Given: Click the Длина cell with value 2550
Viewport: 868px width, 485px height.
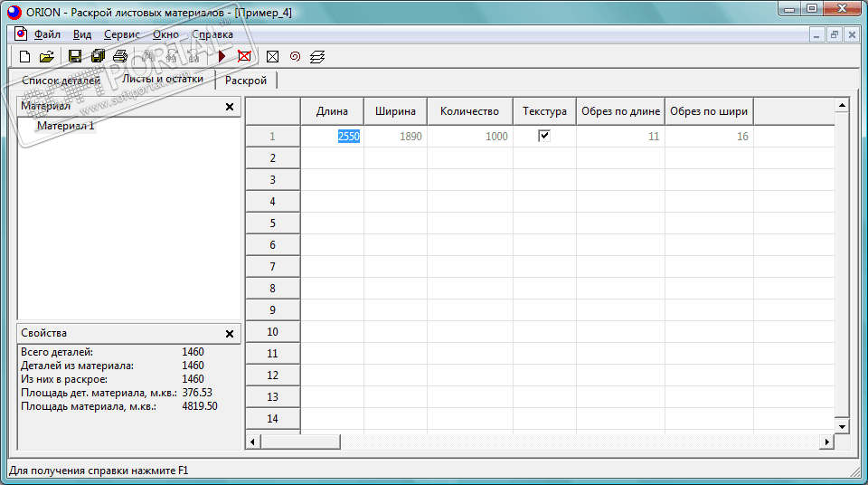Looking at the screenshot, I should pyautogui.click(x=332, y=137).
